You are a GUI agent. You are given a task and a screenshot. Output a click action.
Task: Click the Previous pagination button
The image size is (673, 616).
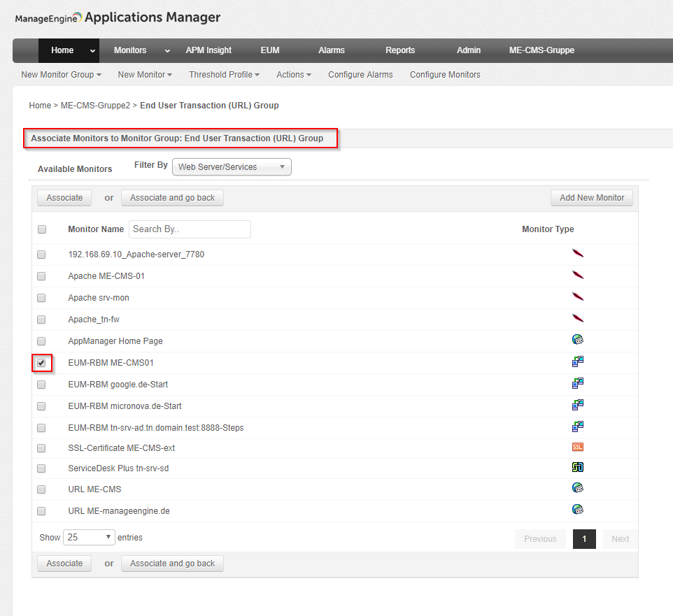click(x=540, y=539)
